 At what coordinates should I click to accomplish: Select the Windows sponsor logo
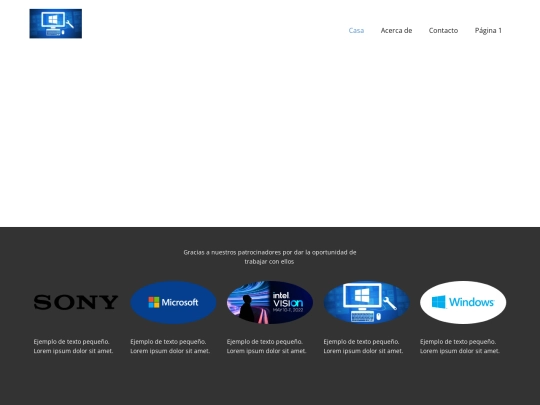[x=463, y=302]
